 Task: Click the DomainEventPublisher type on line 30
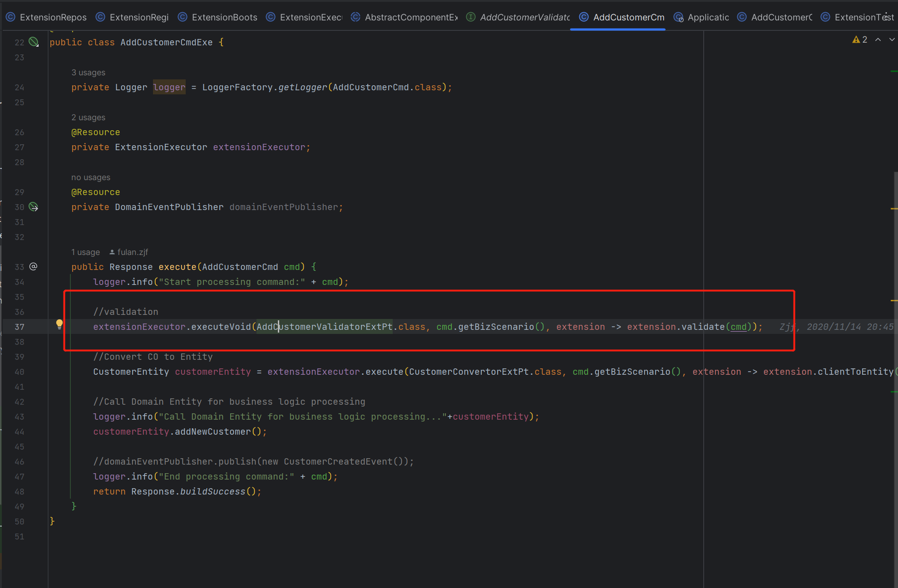tap(169, 207)
